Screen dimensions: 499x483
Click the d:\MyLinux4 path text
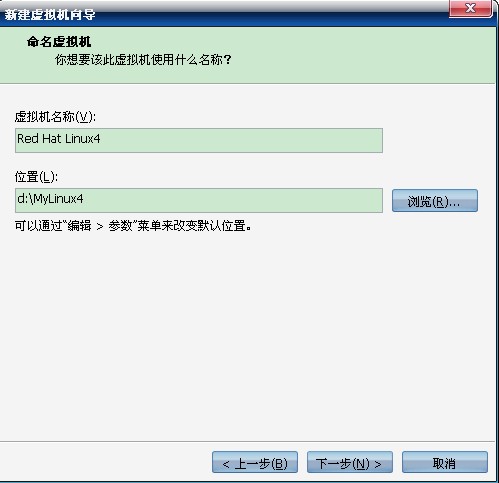coord(50,199)
